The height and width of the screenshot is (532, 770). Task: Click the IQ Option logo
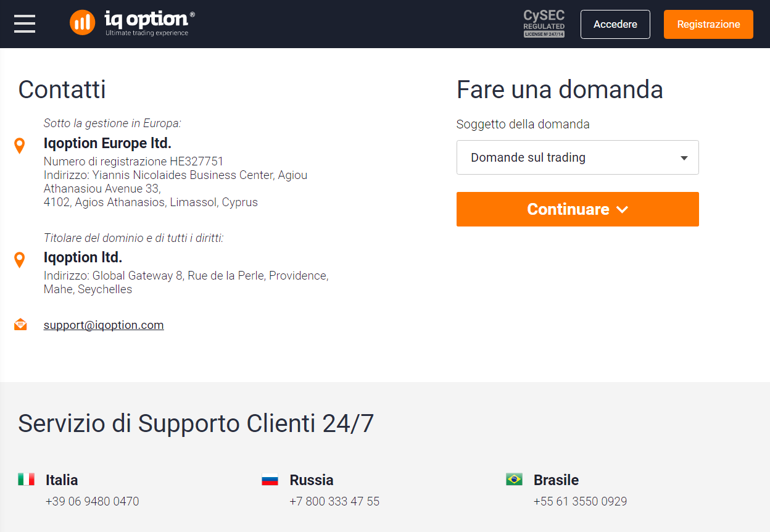coord(132,23)
